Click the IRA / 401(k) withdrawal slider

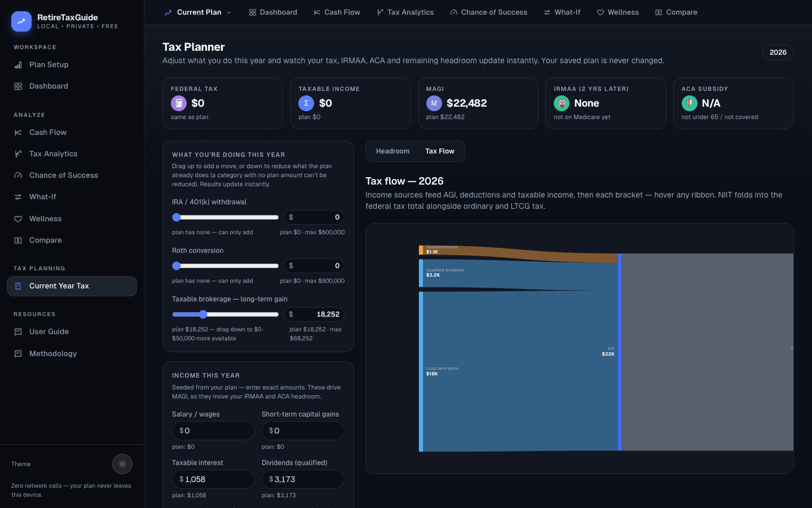(226, 217)
